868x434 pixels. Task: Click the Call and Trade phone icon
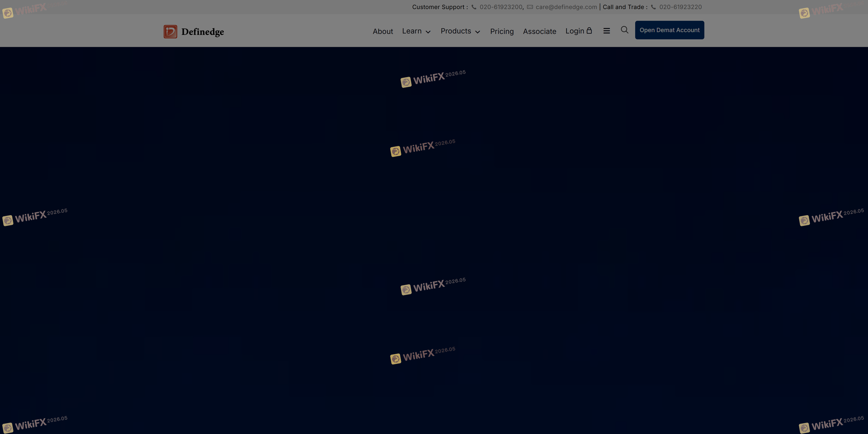pos(653,7)
